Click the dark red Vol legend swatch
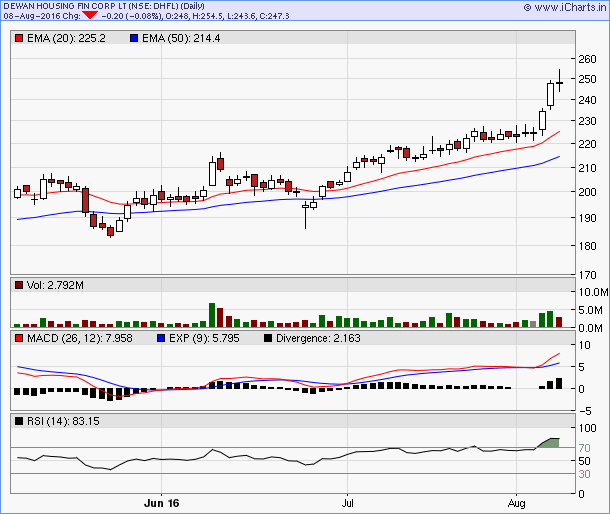Screen dimensions: 610x514 coord(19,285)
